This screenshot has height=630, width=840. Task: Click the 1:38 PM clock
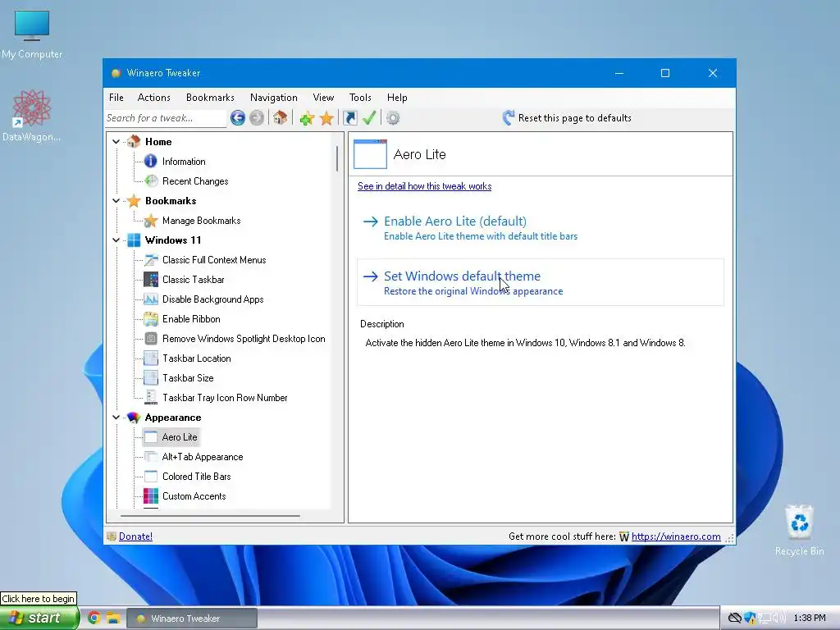point(810,619)
